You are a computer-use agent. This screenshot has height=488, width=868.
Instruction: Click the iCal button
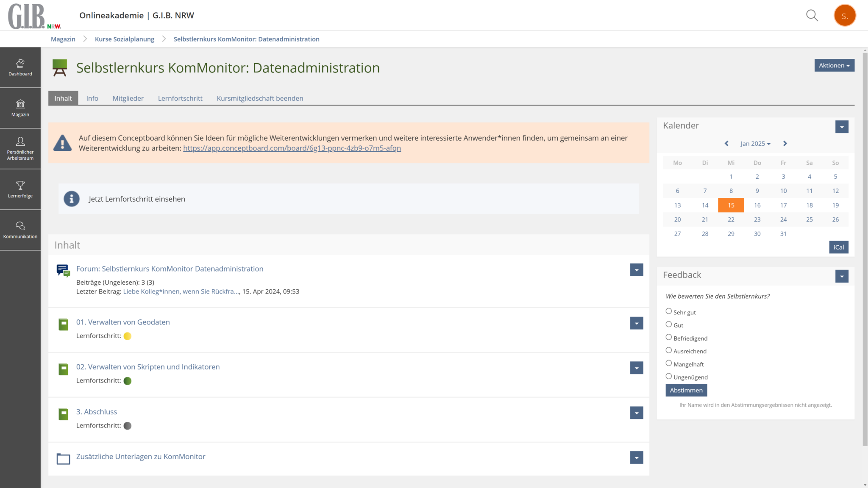[839, 247]
